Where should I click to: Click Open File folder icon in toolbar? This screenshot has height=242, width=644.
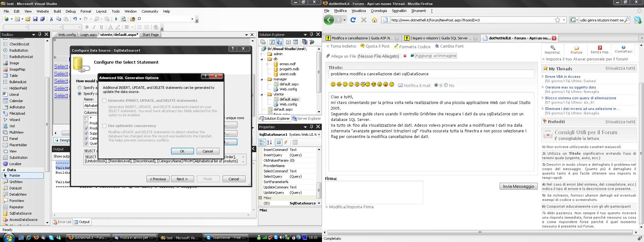click(28, 19)
